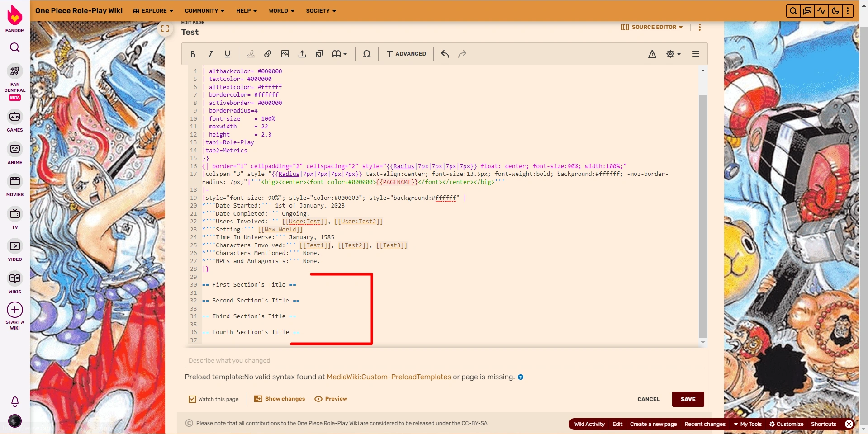Expand the World dropdown

point(281,11)
